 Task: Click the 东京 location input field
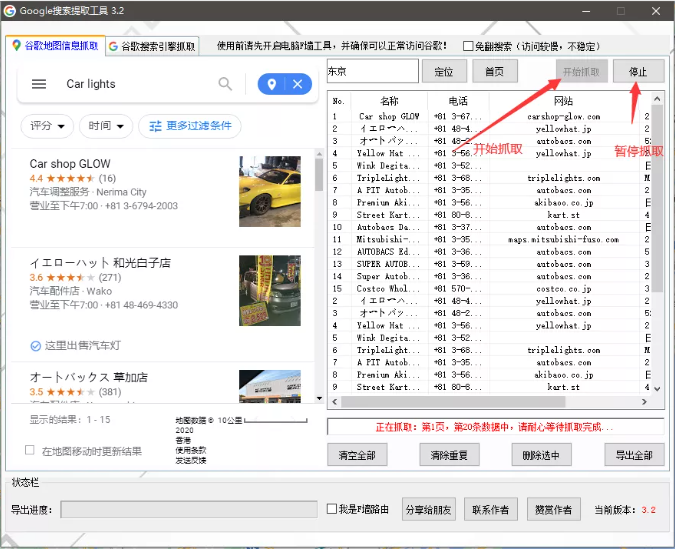[x=373, y=71]
